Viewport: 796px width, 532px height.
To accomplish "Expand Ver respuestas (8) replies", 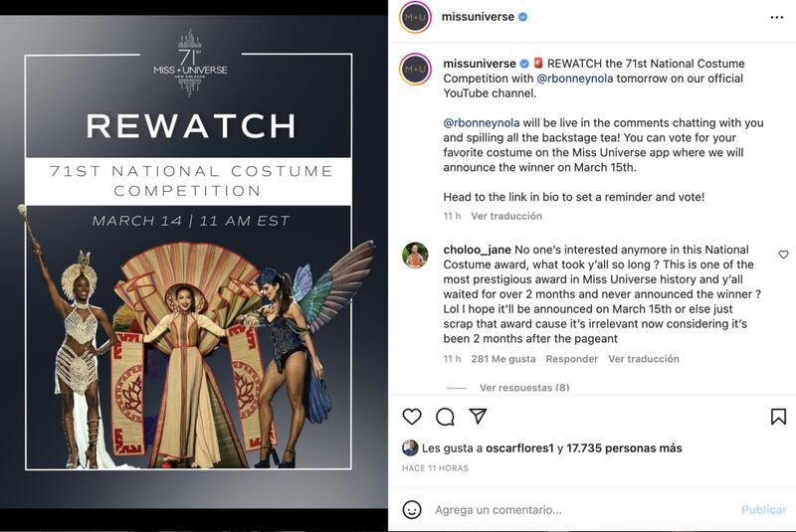I will pyautogui.click(x=524, y=388).
